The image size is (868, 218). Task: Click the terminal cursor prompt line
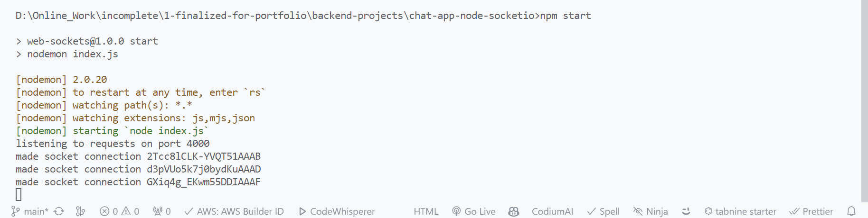[19, 194]
